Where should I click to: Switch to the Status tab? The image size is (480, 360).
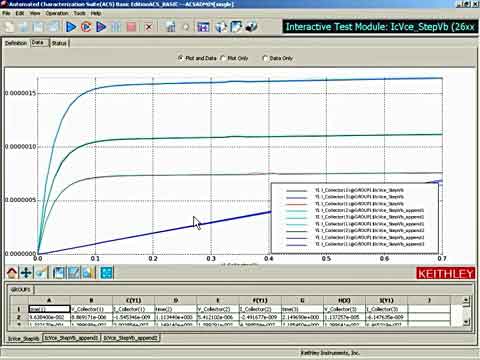pos(59,43)
